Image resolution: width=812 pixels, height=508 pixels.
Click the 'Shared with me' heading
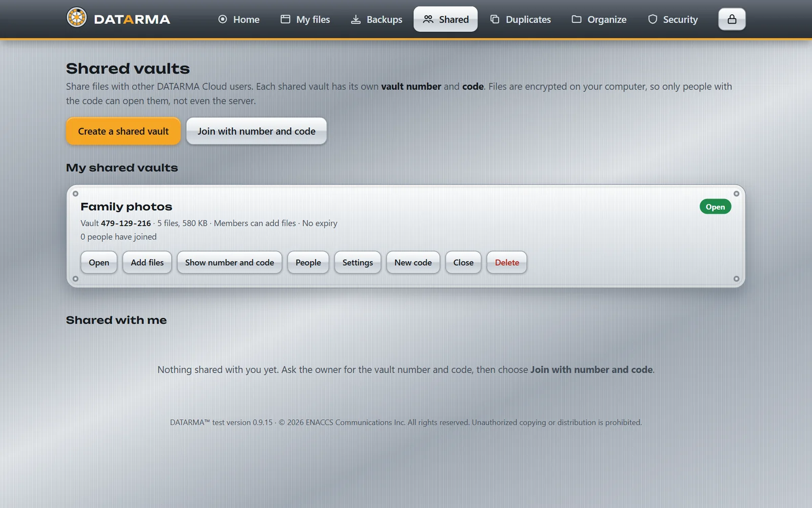click(x=116, y=320)
